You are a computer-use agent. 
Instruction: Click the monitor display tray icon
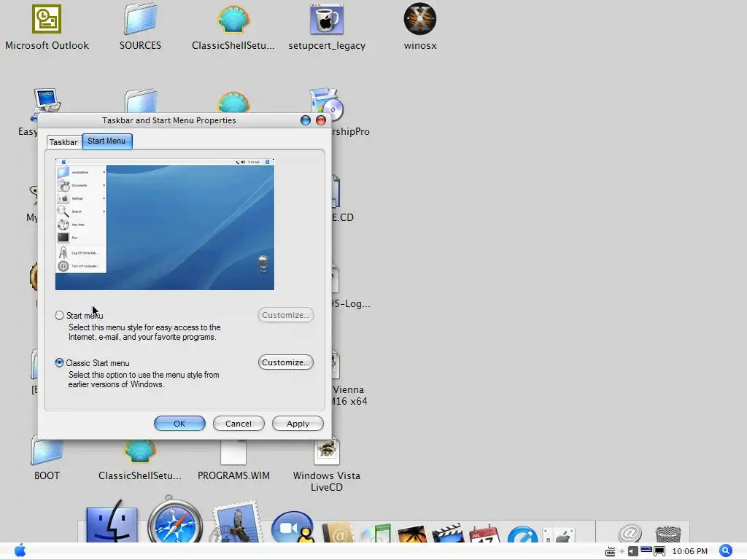pos(659,551)
